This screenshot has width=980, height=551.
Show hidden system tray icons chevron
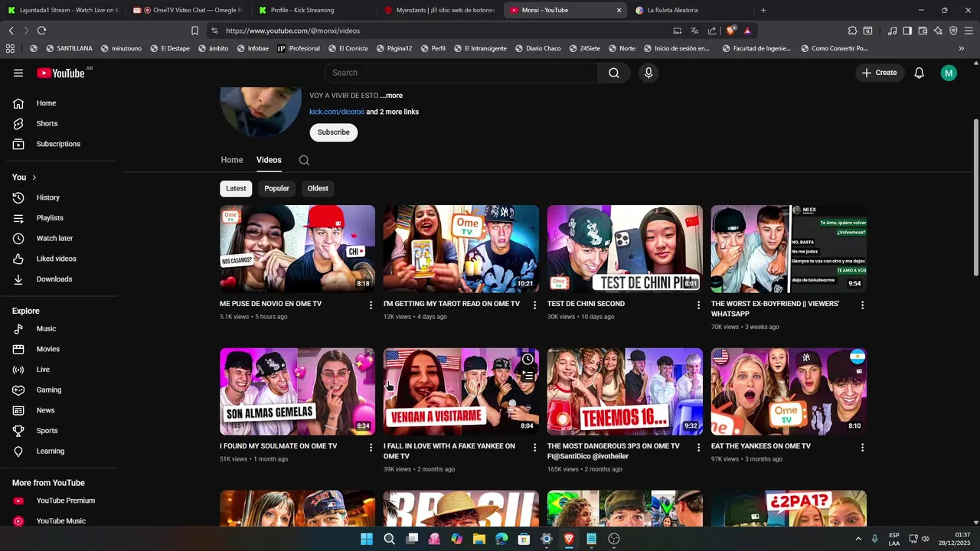(858, 539)
